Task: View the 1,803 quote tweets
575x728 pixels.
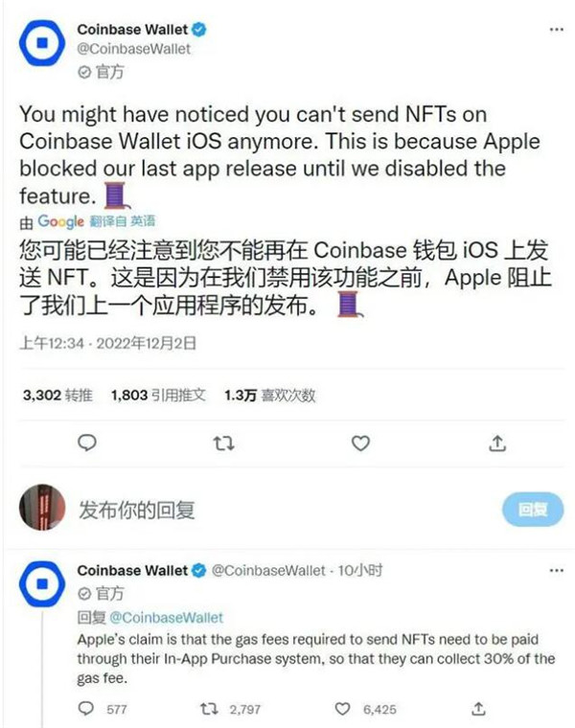Action: tap(158, 395)
